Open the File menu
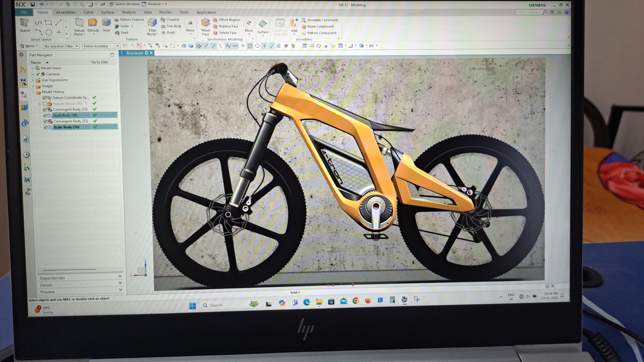 (x=24, y=12)
